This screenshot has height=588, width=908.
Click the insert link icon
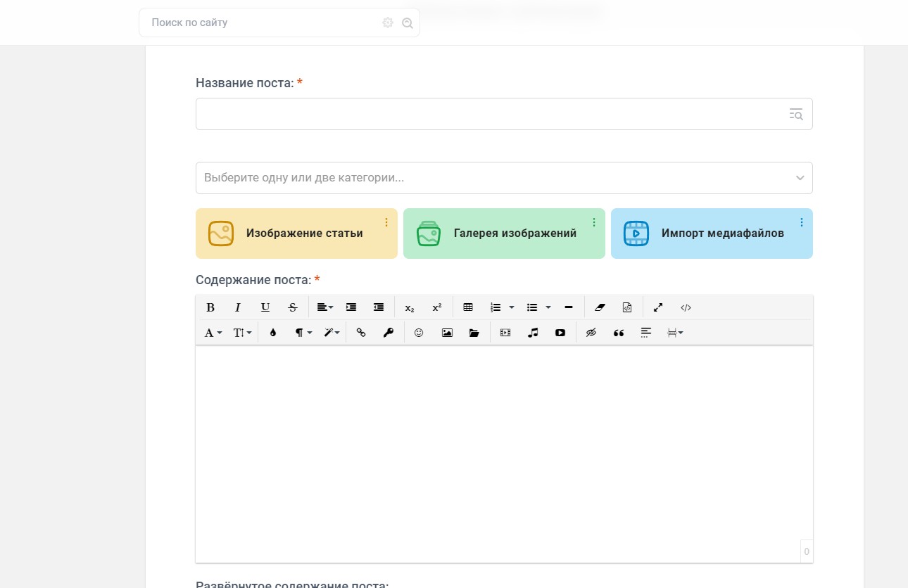[x=361, y=333]
